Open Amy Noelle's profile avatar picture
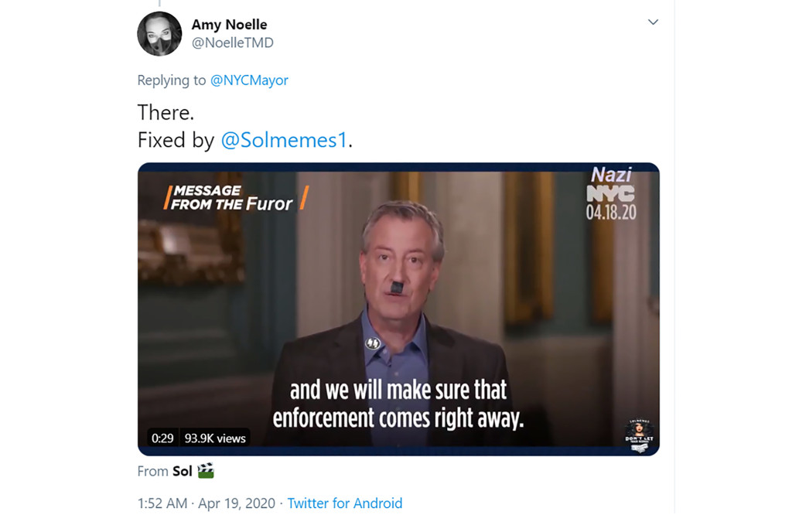The image size is (799, 532). pos(159,33)
